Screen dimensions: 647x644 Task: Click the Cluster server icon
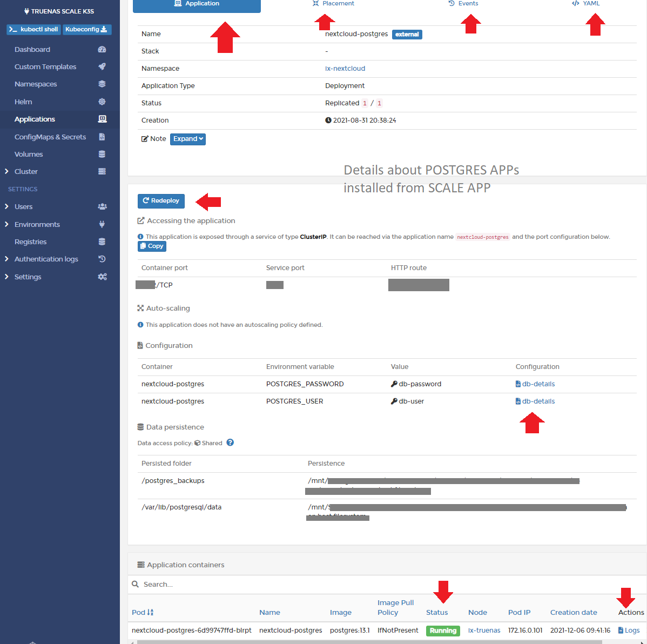(x=102, y=171)
